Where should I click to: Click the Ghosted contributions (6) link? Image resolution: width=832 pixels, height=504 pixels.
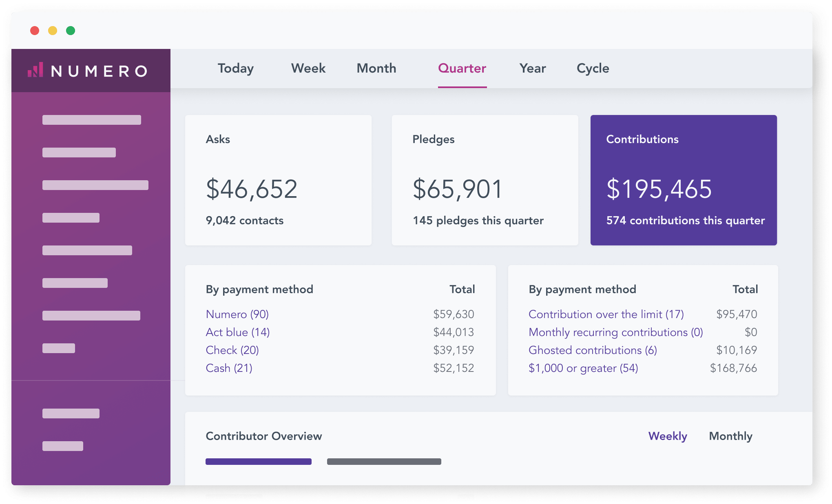(x=593, y=350)
